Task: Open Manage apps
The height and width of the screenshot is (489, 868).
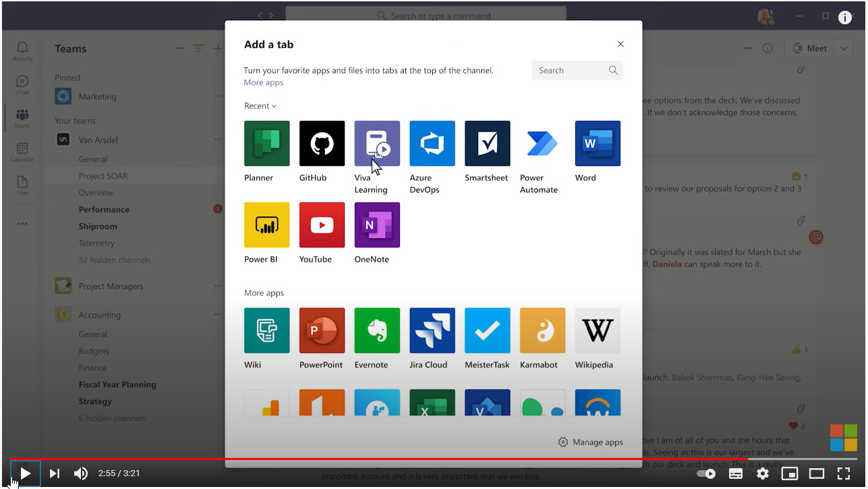Action: tap(590, 442)
